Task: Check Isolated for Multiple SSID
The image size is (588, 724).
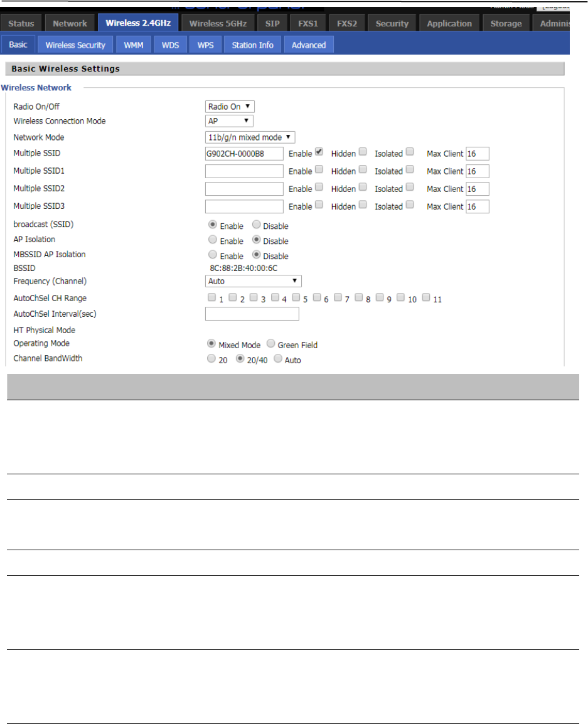Action: [x=410, y=152]
